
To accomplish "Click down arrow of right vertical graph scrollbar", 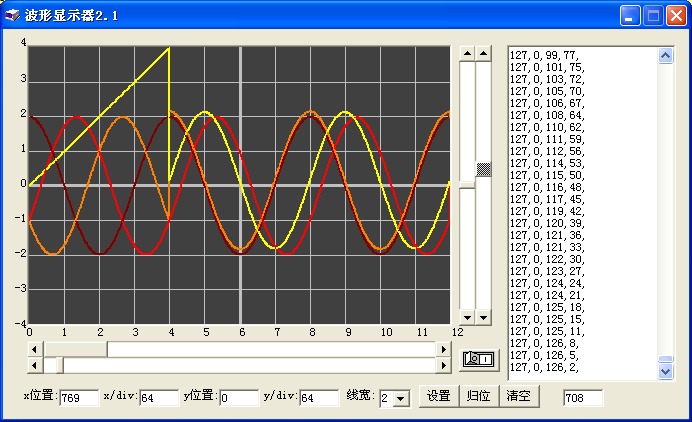I will coord(484,317).
